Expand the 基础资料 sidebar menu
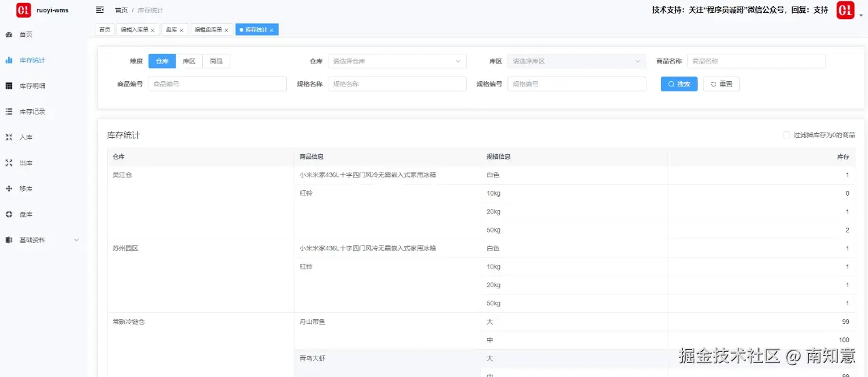Screen dimensions: 868x377 (x=44, y=240)
